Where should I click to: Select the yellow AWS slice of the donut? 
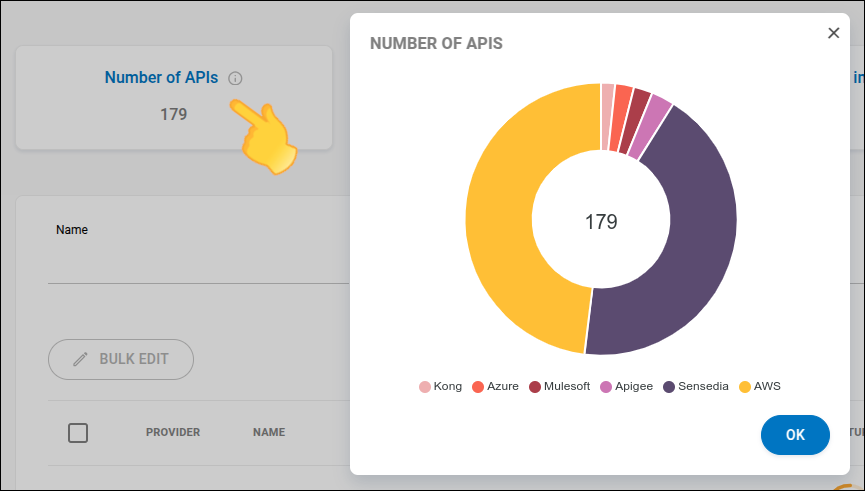(500, 220)
